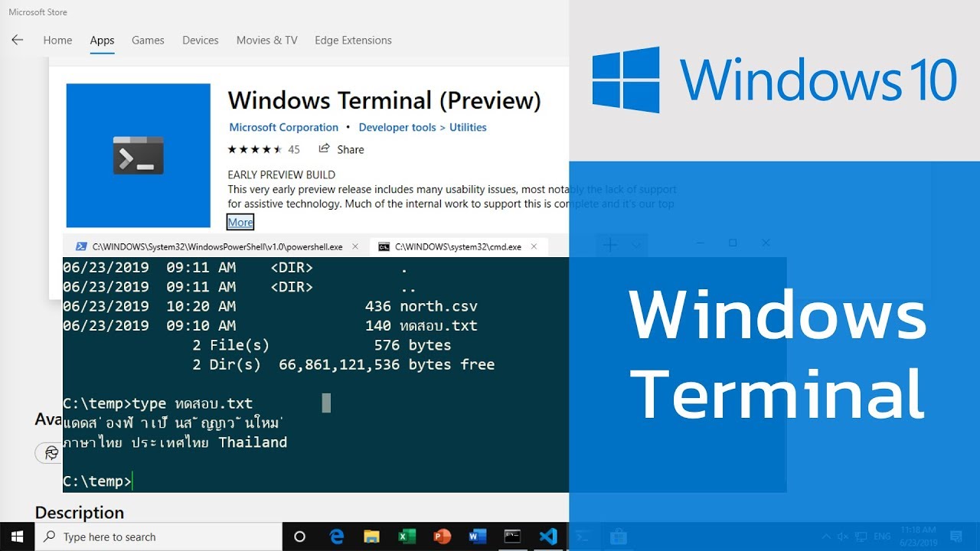Image resolution: width=980 pixels, height=551 pixels.
Task: Click the 'Thailand' word in terminal output
Action: click(x=253, y=442)
